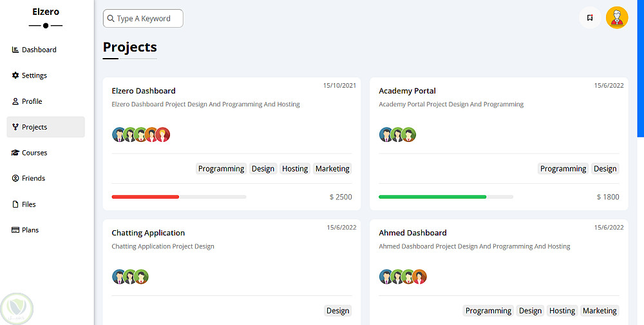This screenshot has width=644, height=325.
Task: Click the Files document icon
Action: [x=15, y=204]
